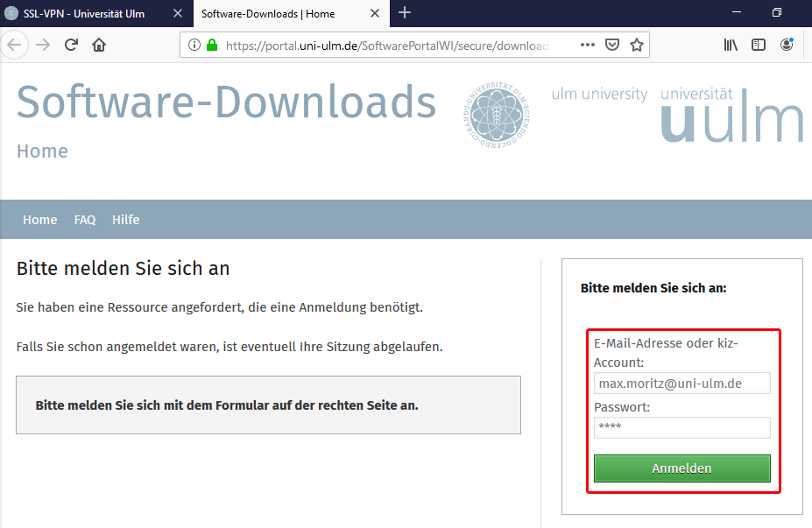Click the Home subtitle below the title
812x528 pixels.
[42, 151]
